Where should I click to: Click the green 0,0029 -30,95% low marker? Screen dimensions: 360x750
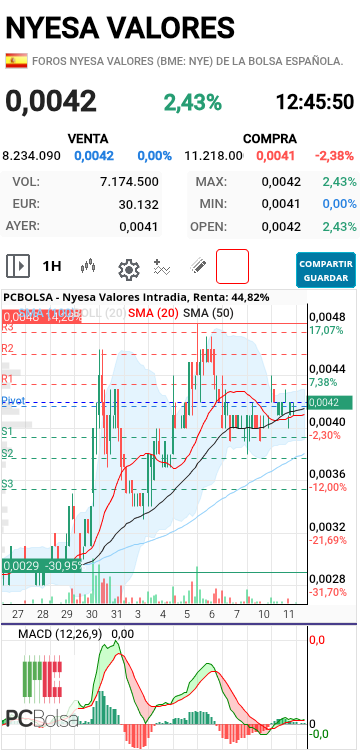pyautogui.click(x=42, y=566)
